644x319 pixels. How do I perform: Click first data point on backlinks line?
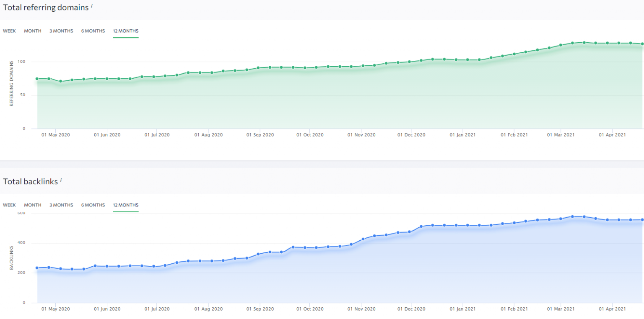[37, 268]
